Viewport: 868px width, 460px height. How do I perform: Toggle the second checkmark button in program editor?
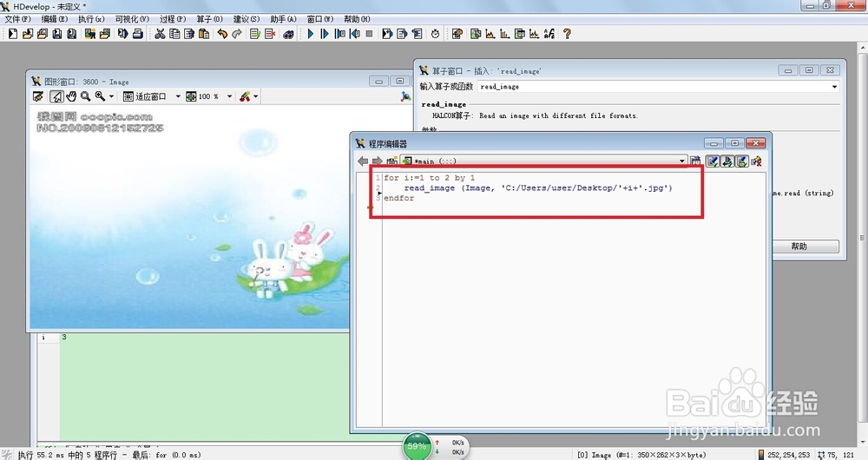click(x=727, y=161)
